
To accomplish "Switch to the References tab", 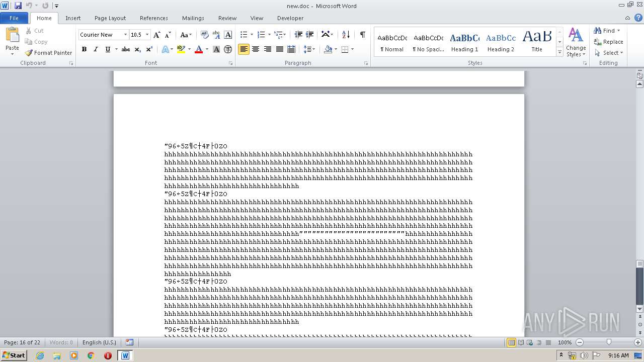I will pos(154,18).
